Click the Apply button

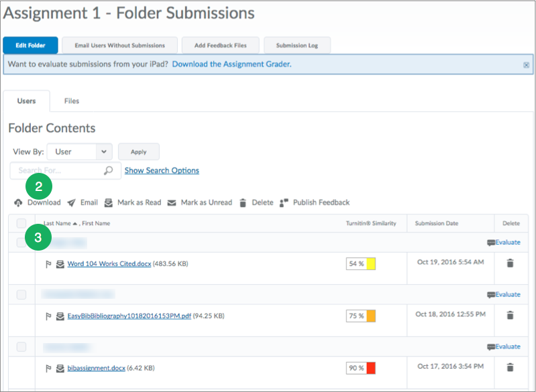[x=138, y=151]
